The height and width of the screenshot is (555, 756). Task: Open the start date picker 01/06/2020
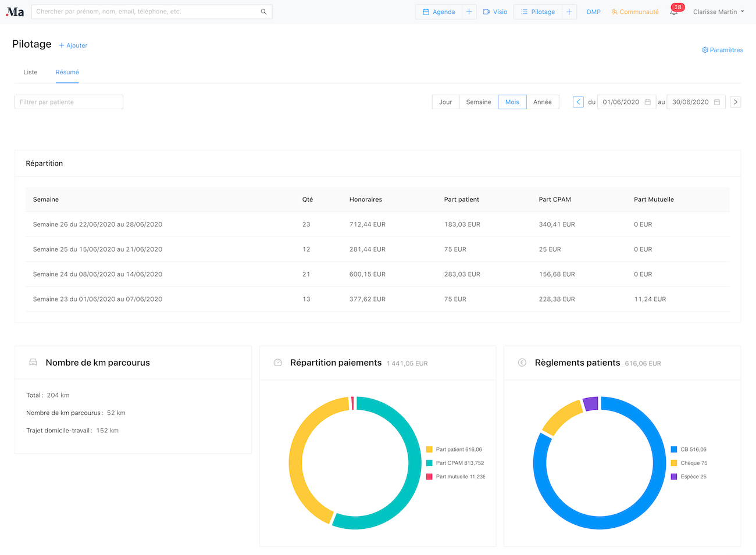(x=621, y=102)
